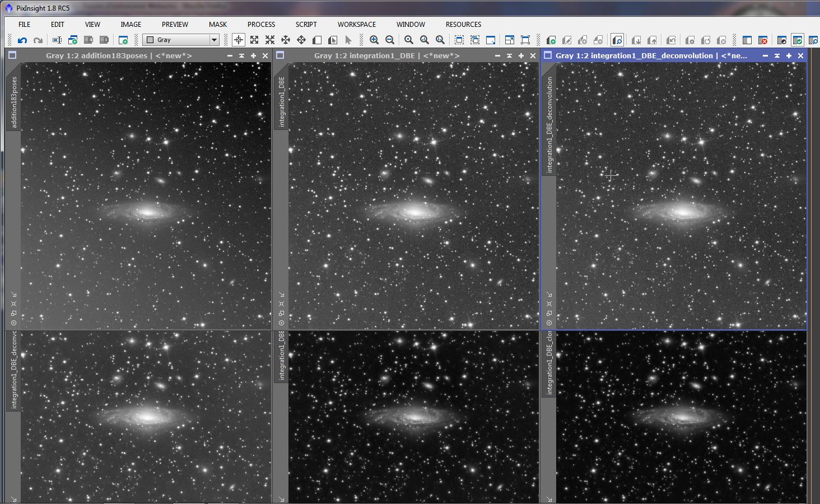820x504 pixels.
Task: Open the FILE menu
Action: 25,25
